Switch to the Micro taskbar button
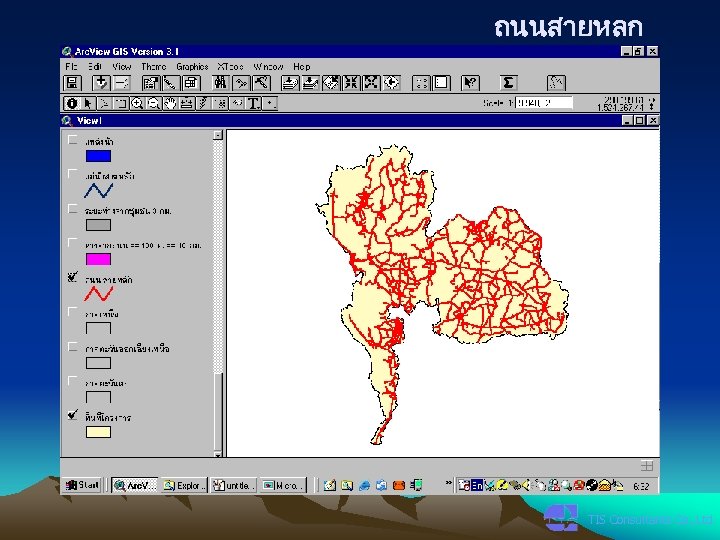This screenshot has height=540, width=720. point(283,485)
